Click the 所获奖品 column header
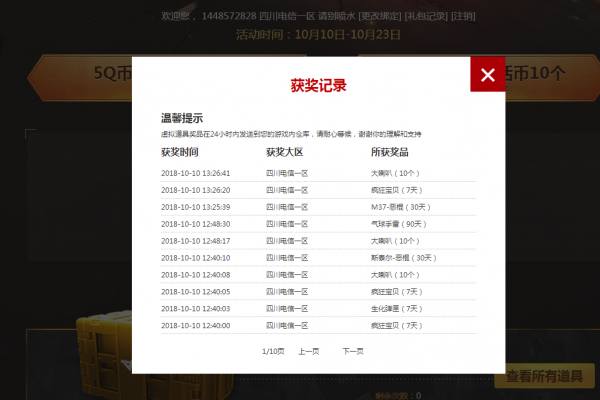 coord(390,152)
